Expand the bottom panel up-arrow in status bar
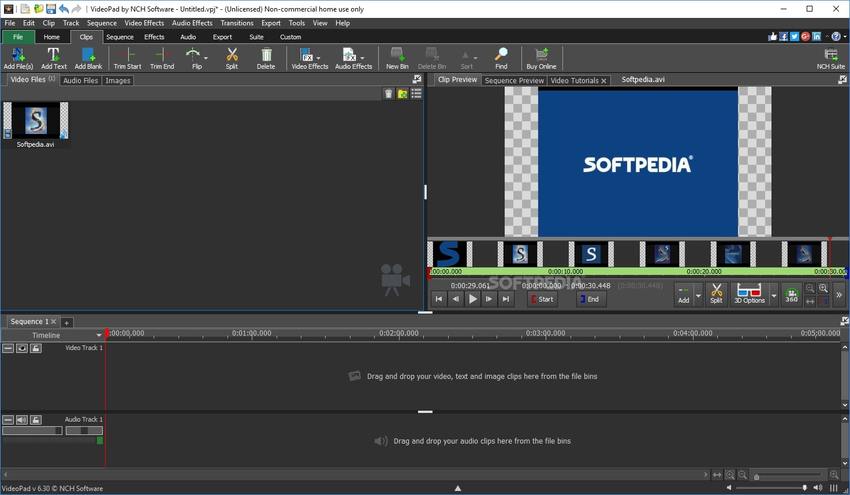Image resolution: width=850 pixels, height=495 pixels. pos(458,488)
